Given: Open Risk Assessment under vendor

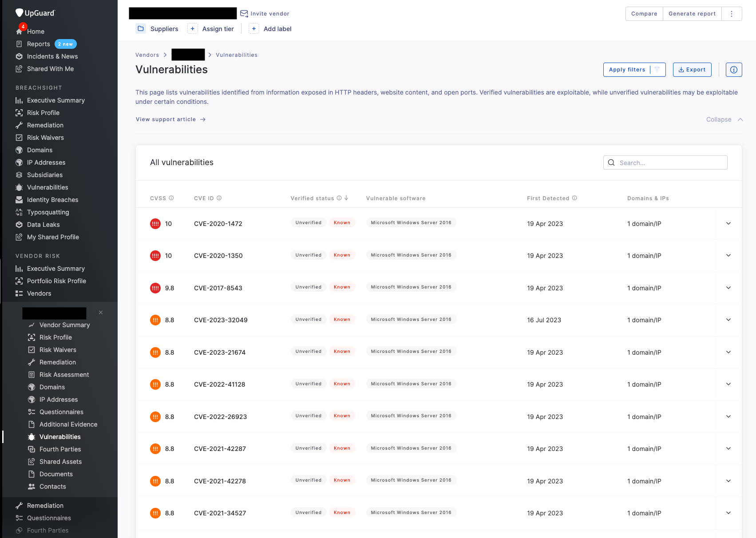Looking at the screenshot, I should 64,375.
